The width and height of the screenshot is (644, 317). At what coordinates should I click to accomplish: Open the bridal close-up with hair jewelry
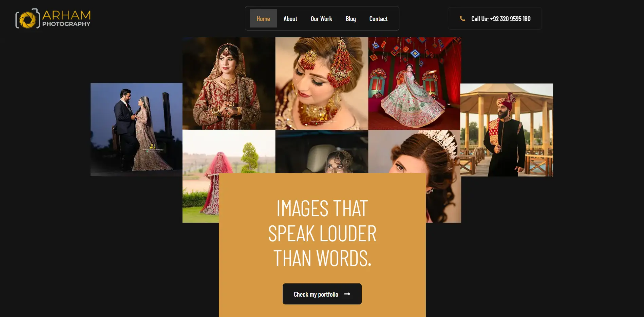322,83
